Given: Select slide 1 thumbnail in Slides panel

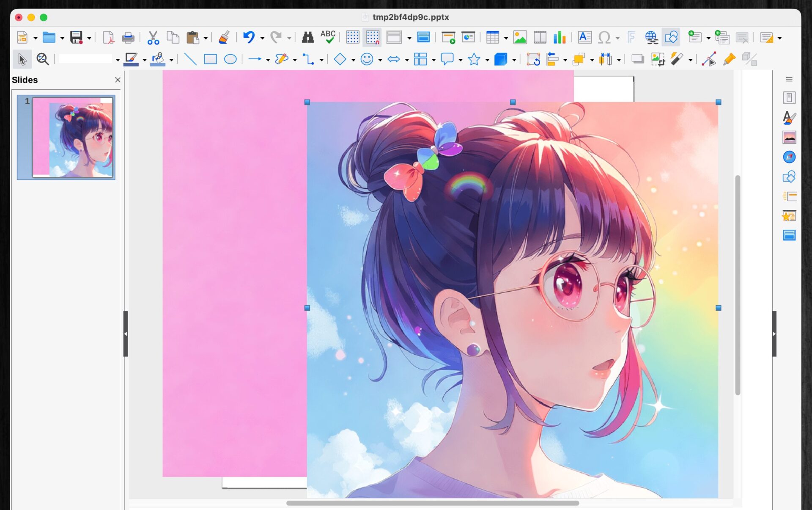Looking at the screenshot, I should click(x=72, y=137).
